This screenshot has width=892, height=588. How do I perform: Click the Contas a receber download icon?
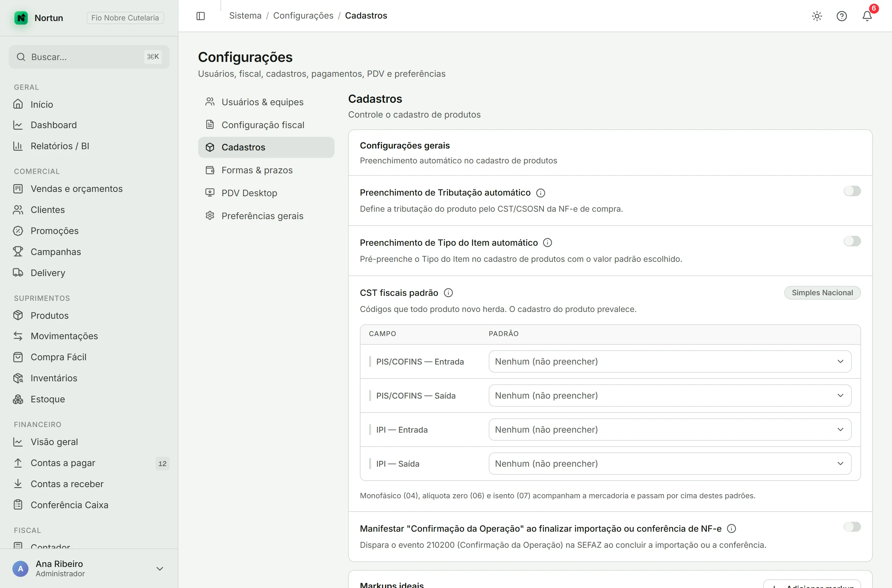coord(18,484)
